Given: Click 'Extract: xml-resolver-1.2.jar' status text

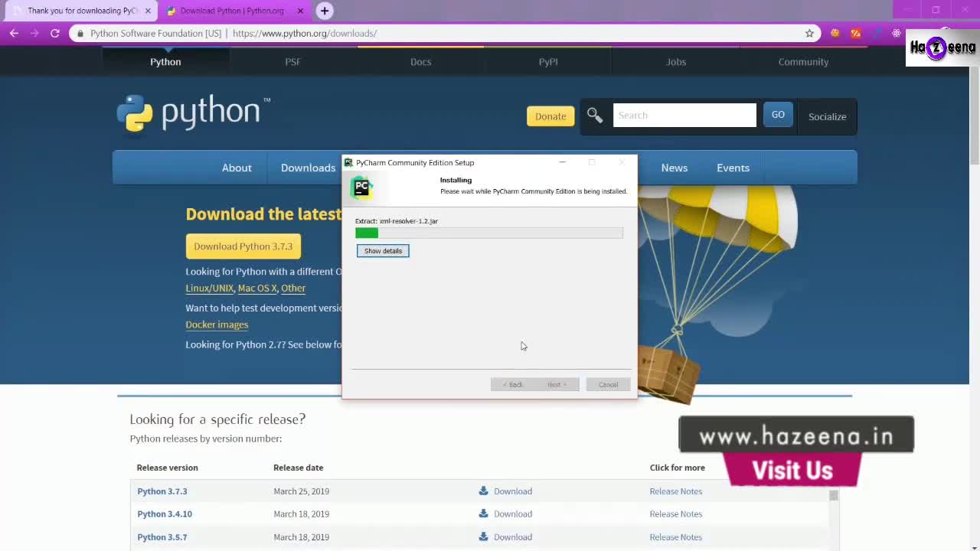Looking at the screenshot, I should [397, 221].
